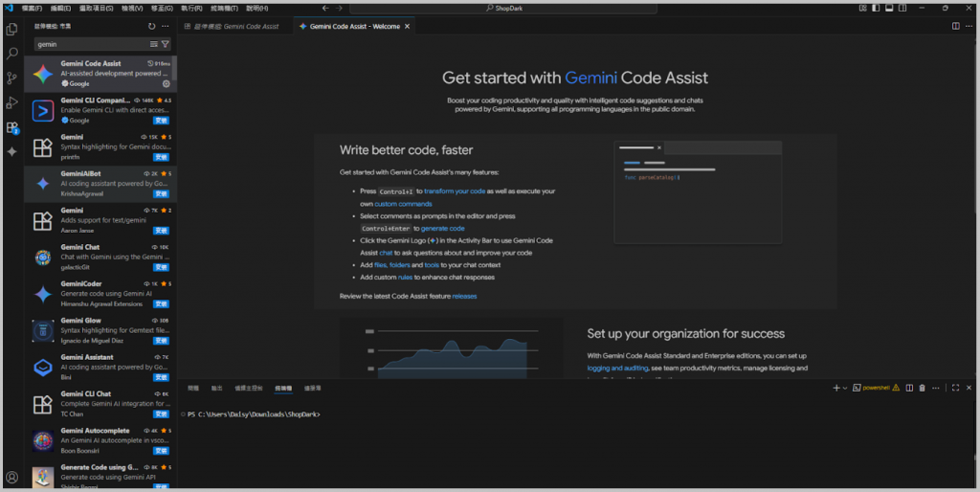Open the View (V) menu
Image resolution: width=980 pixels, height=492 pixels.
132,8
